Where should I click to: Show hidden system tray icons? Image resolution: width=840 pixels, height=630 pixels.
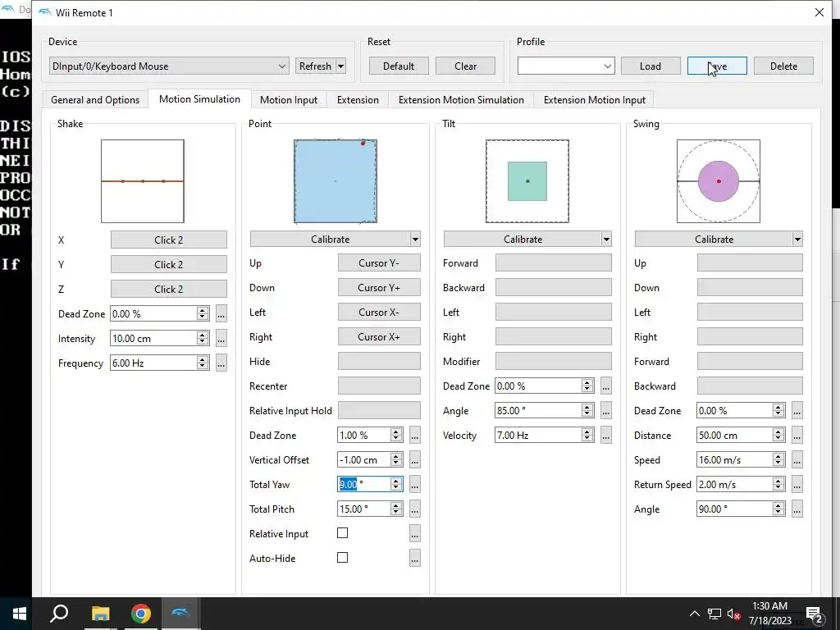[694, 614]
